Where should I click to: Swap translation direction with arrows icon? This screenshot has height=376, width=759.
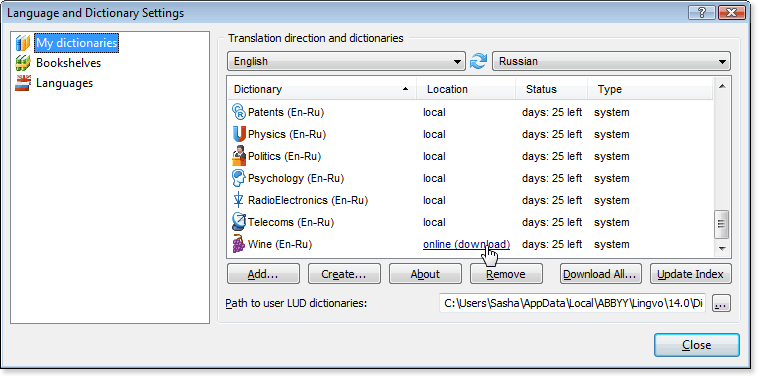point(478,61)
